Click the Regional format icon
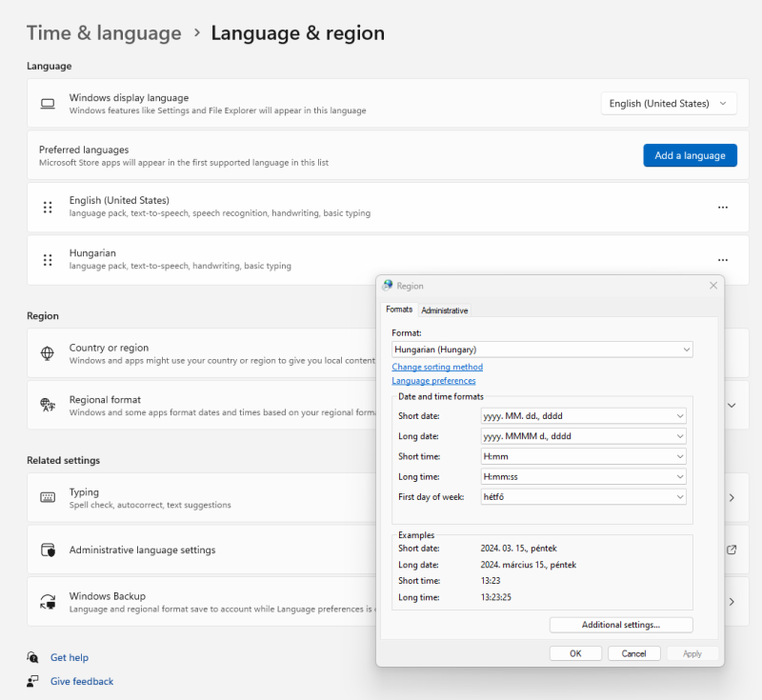This screenshot has width=762, height=700. [47, 405]
